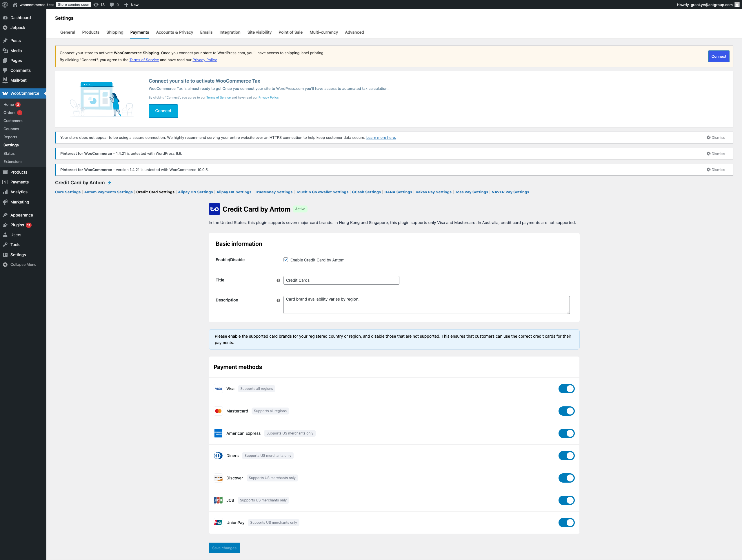Switch to the General settings tab

(68, 32)
